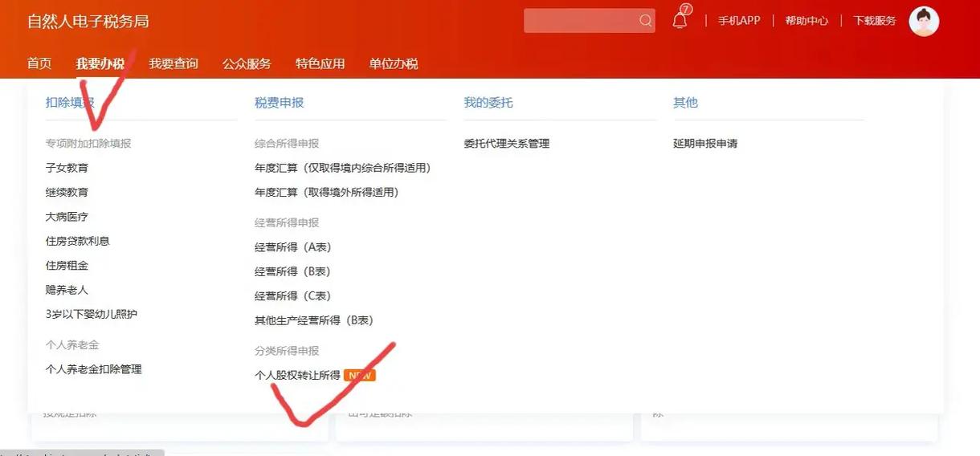This screenshot has width=980, height=456.
Task: Open the notification bell icon
Action: pos(680,19)
